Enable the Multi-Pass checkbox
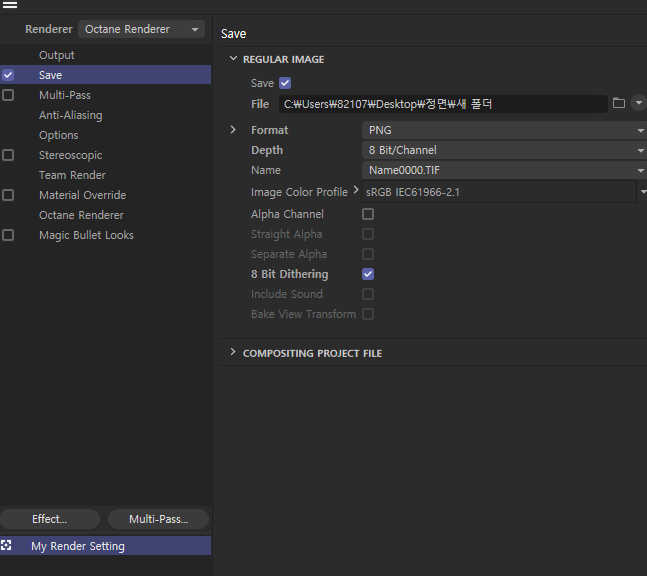 (8, 95)
